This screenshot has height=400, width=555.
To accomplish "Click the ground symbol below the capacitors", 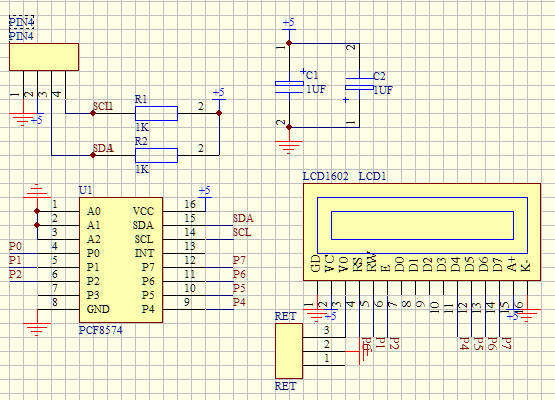I will (x=289, y=147).
